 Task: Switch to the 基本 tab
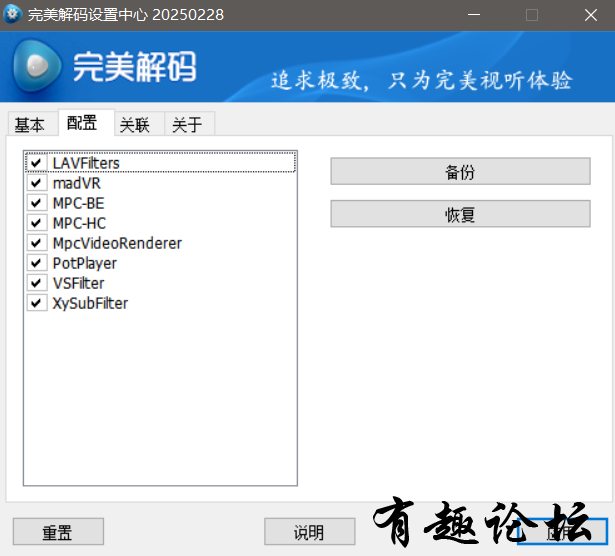33,124
